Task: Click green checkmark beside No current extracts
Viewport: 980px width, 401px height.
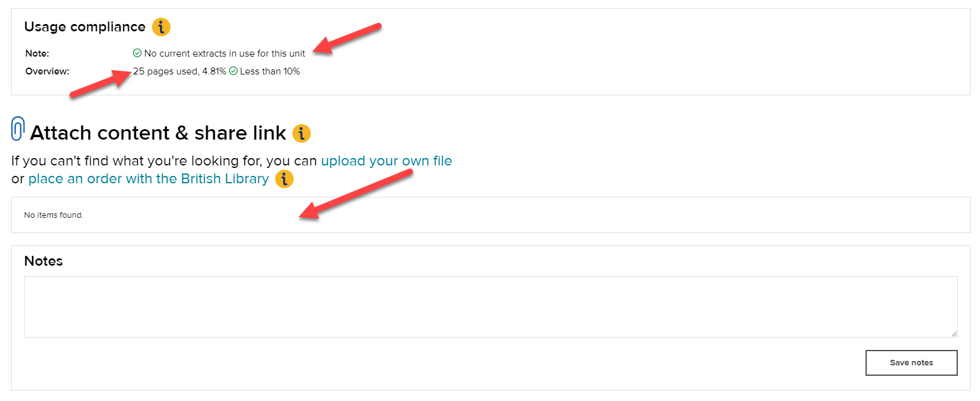Action: tap(137, 54)
